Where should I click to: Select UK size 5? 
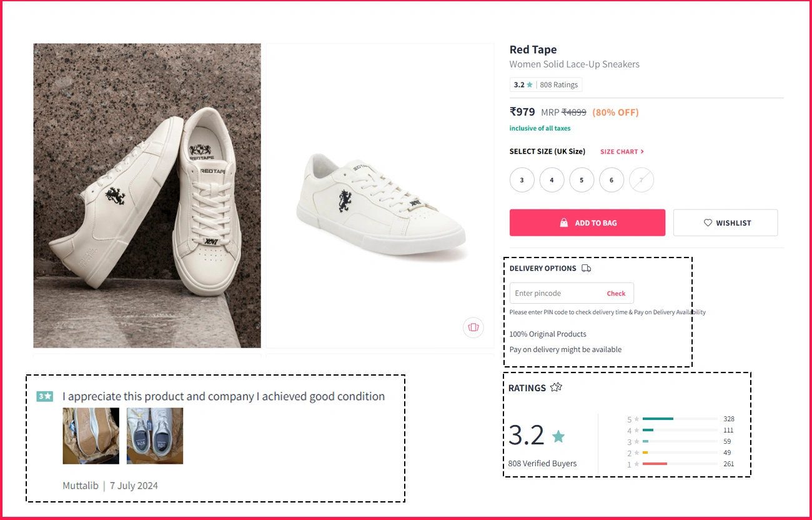pyautogui.click(x=582, y=180)
